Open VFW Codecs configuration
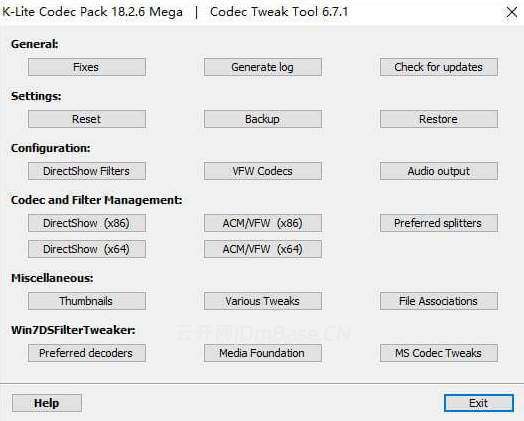The height and width of the screenshot is (421, 524). 263,171
